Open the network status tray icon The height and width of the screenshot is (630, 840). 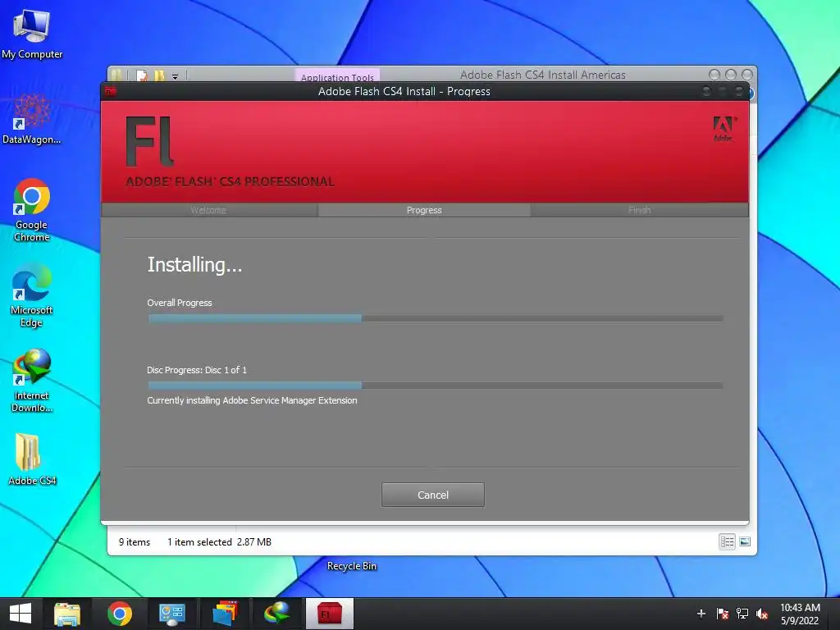click(742, 614)
